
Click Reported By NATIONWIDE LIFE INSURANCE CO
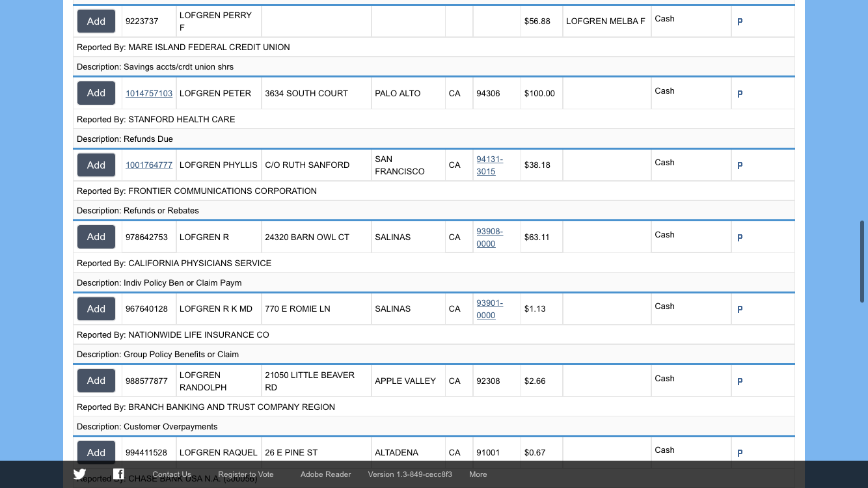coord(173,335)
